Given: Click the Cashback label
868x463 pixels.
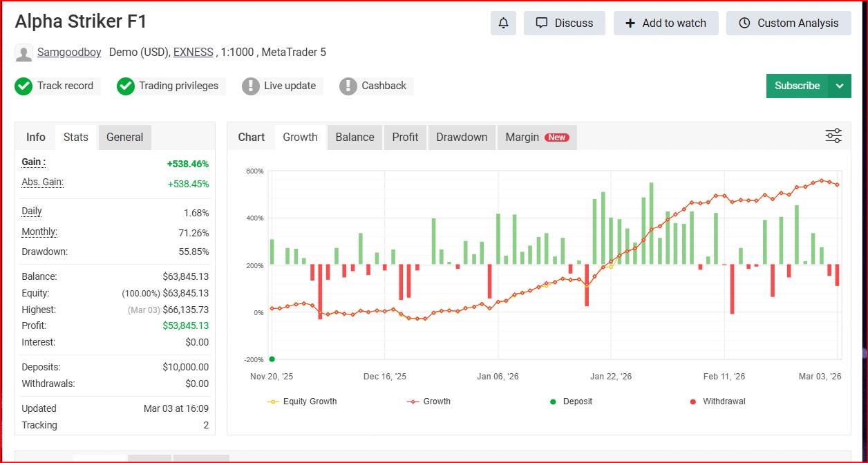Looking at the screenshot, I should click(x=384, y=86).
